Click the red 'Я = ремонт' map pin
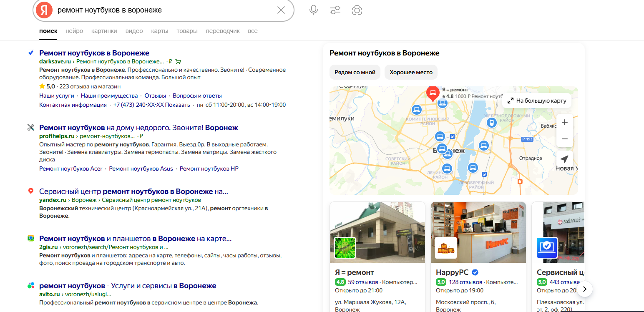 pos(432,93)
